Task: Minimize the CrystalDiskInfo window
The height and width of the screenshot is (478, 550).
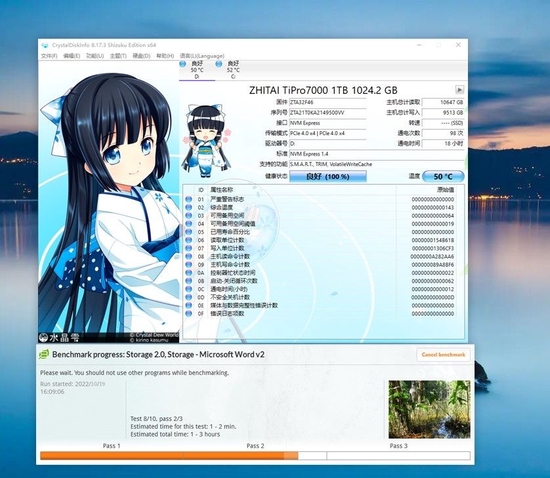Action: point(420,45)
